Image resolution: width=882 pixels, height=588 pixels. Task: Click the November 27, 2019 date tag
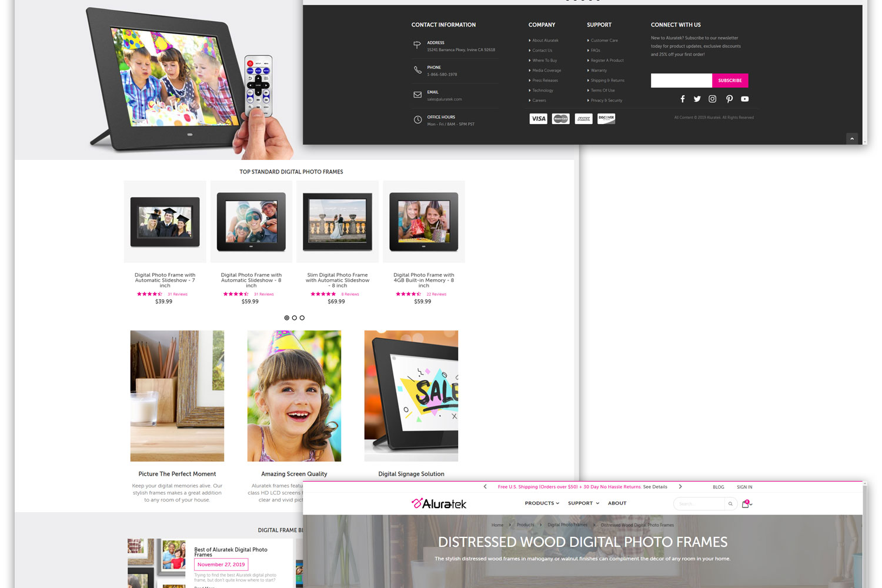pyautogui.click(x=221, y=564)
